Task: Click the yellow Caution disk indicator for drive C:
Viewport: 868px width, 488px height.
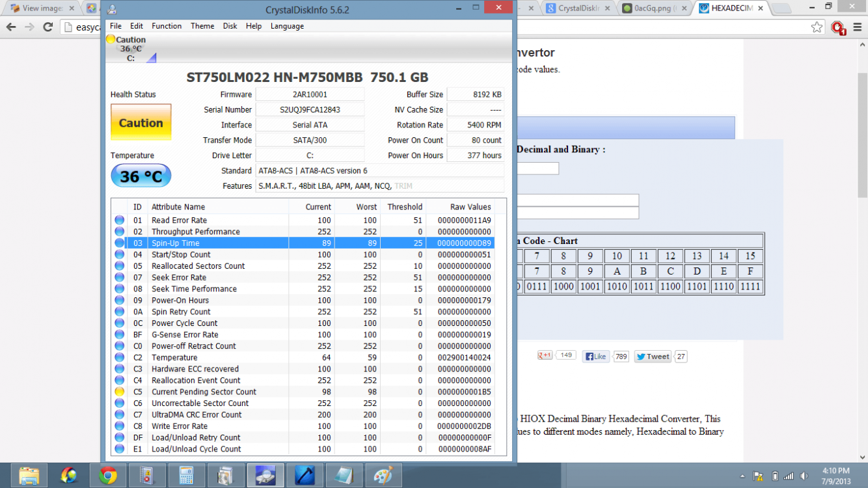Action: pos(111,40)
